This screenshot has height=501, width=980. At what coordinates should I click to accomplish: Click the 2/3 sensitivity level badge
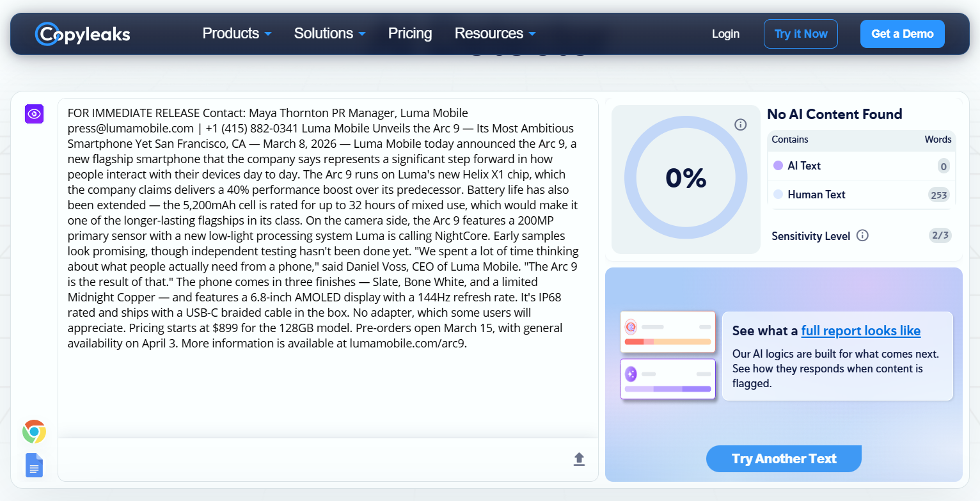[x=940, y=235]
